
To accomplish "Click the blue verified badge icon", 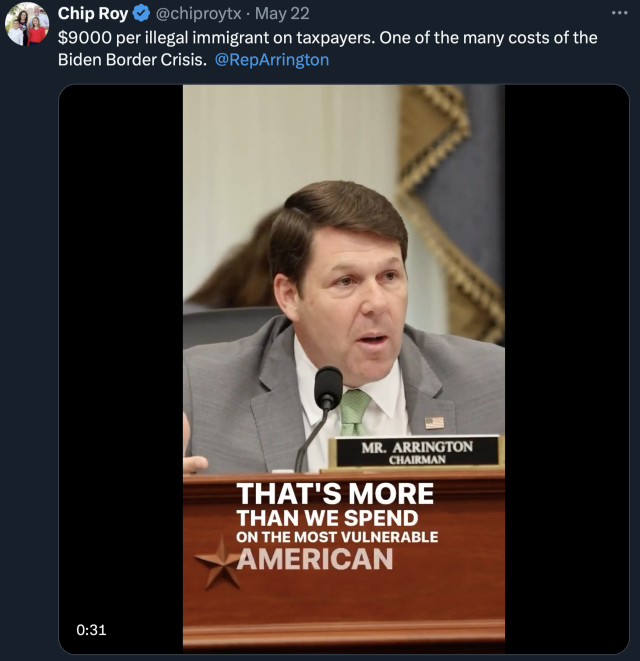I will pos(141,13).
